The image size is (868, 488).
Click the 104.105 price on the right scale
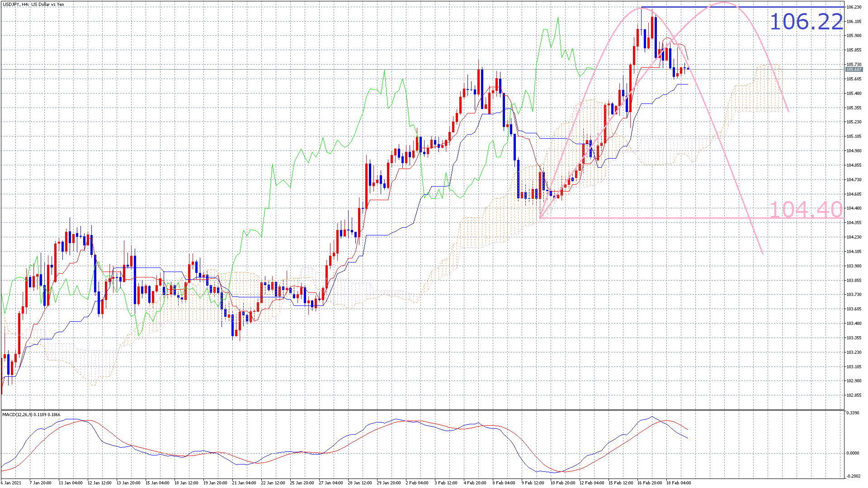854,252
